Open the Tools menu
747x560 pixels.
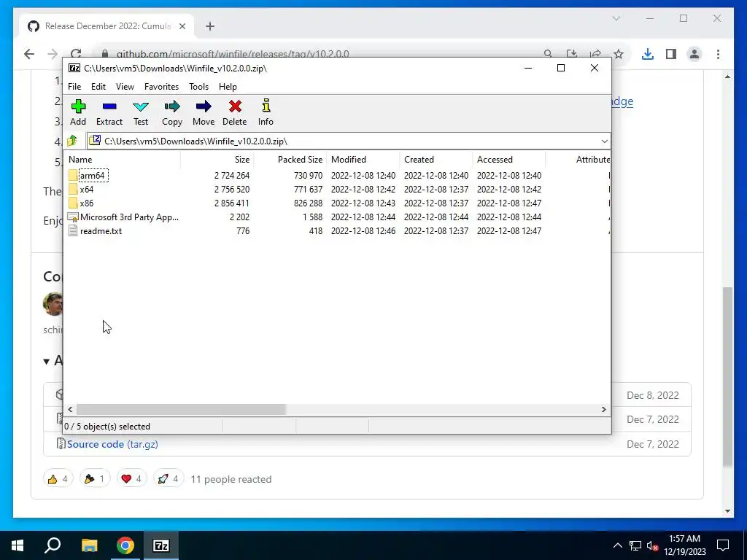point(198,87)
